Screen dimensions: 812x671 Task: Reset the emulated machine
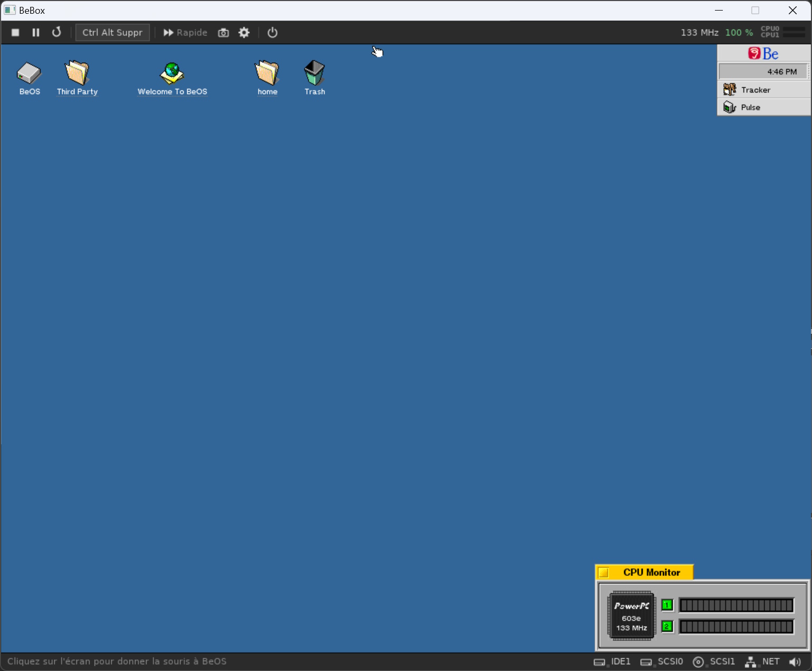click(56, 33)
